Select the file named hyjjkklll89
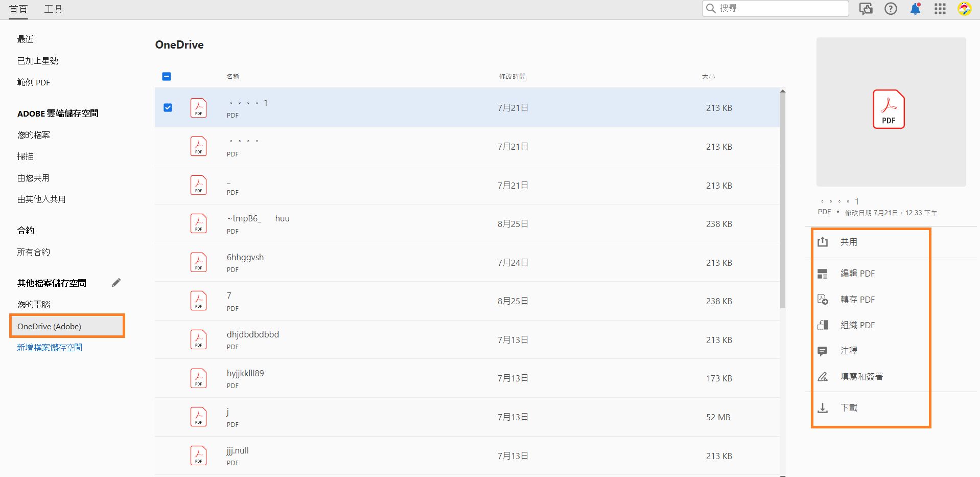Viewport: 980px width, 477px height. [x=245, y=373]
